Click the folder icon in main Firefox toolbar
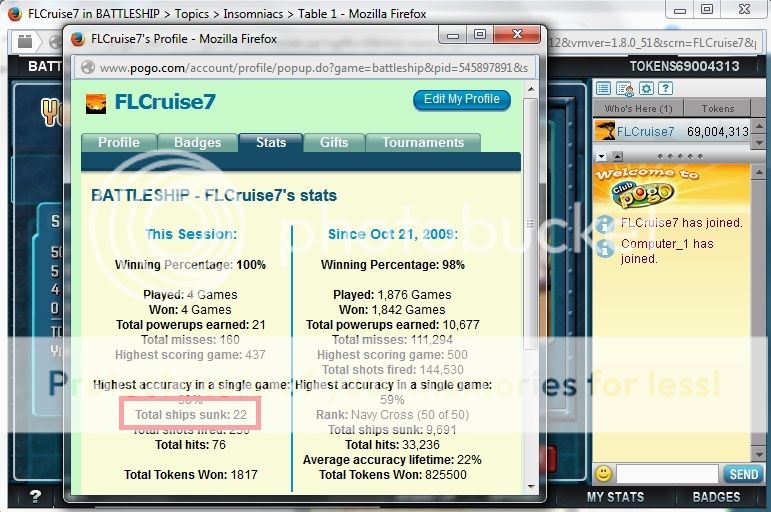This screenshot has width=771, height=512. [25, 42]
